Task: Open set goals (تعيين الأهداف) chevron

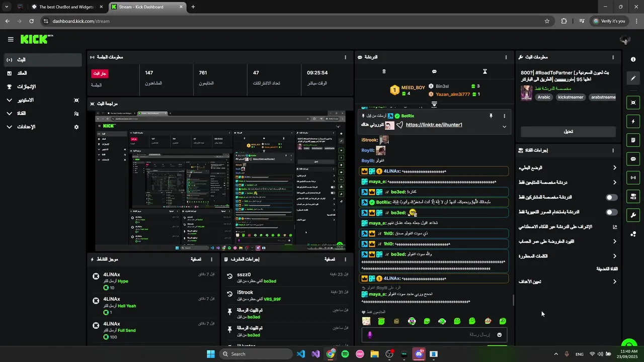Action: [614, 282]
